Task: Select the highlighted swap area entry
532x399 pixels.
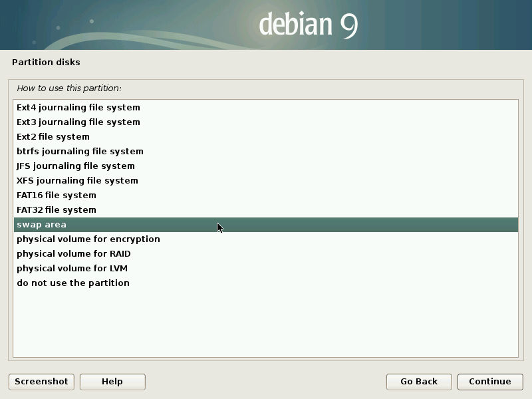Action: tap(42, 225)
